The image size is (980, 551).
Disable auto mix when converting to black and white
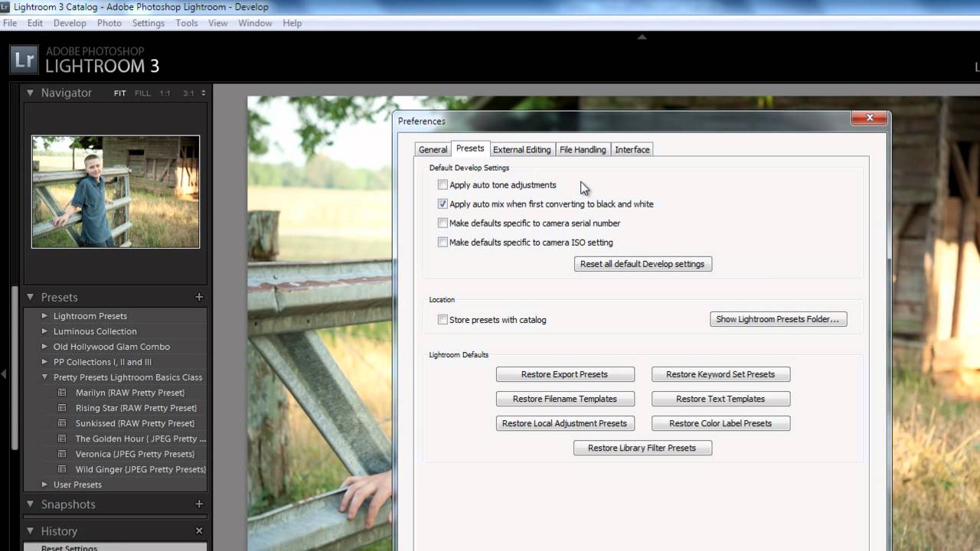(443, 204)
